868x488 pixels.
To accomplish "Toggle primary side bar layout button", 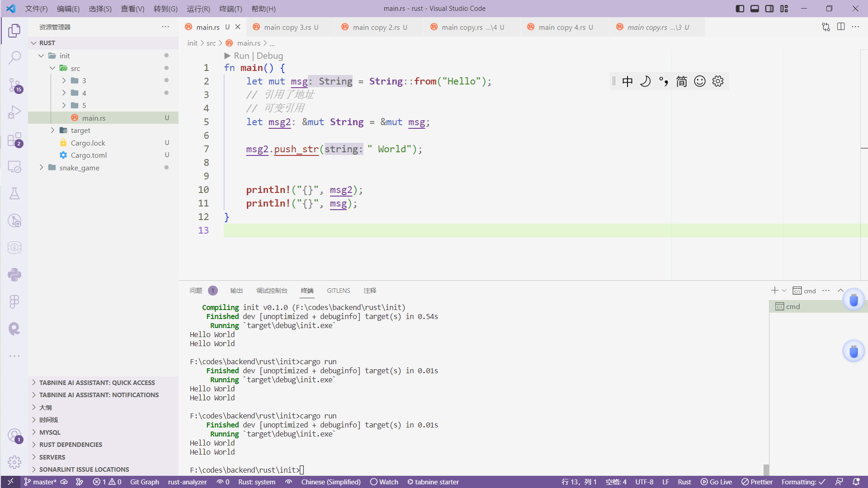I will click(740, 9).
